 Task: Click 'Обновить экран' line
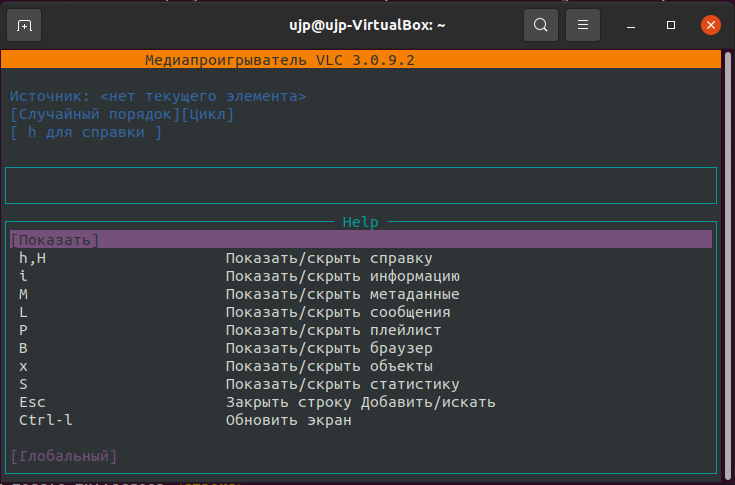point(289,420)
